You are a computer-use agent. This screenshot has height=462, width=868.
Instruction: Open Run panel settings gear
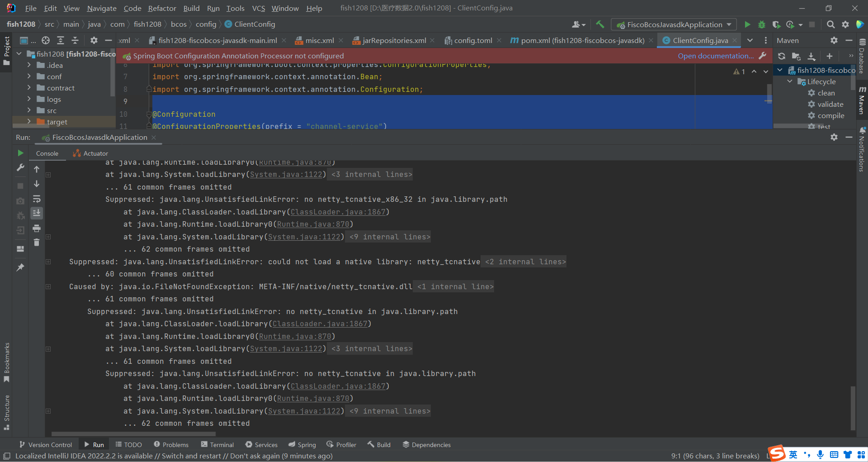tap(834, 137)
